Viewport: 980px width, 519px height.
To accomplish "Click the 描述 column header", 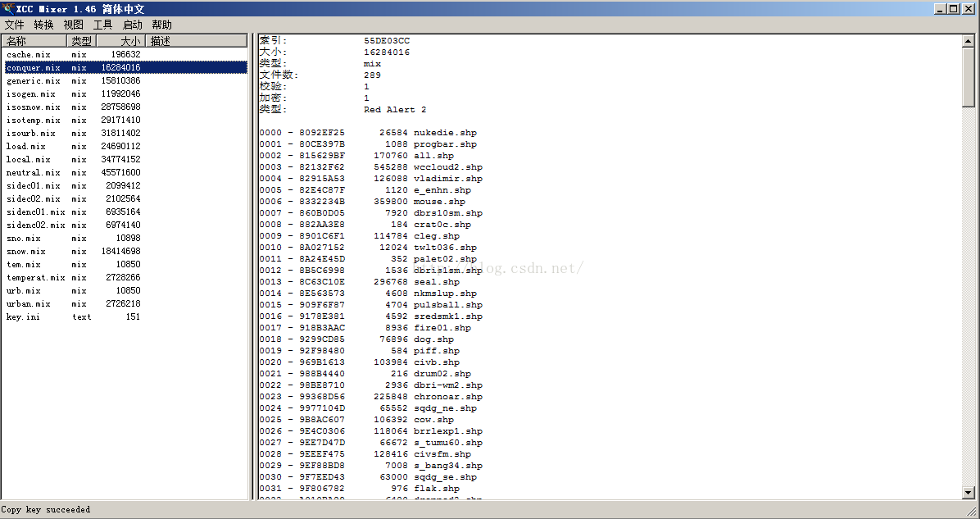I will pyautogui.click(x=197, y=41).
